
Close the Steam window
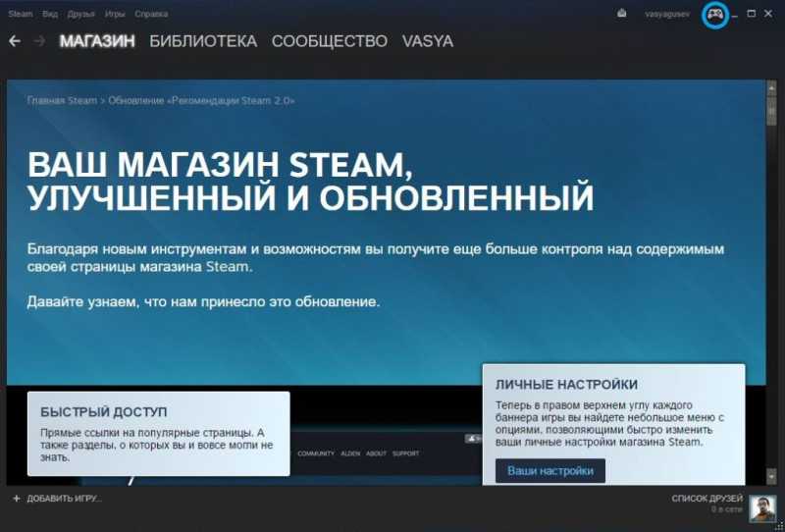[x=768, y=14]
